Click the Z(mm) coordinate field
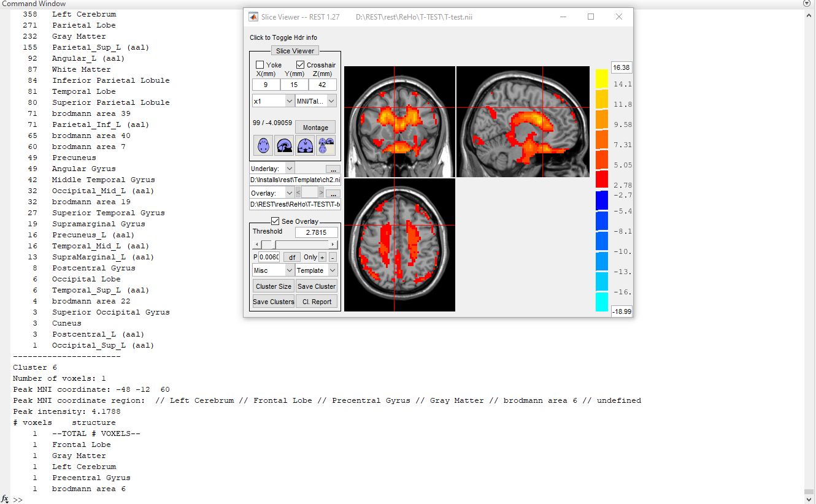 coord(323,85)
